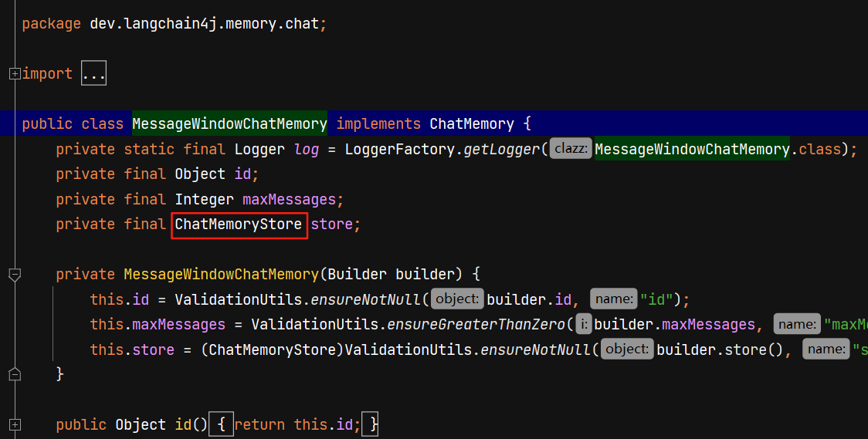Expand the folded import block gutter icon

pyautogui.click(x=15, y=73)
